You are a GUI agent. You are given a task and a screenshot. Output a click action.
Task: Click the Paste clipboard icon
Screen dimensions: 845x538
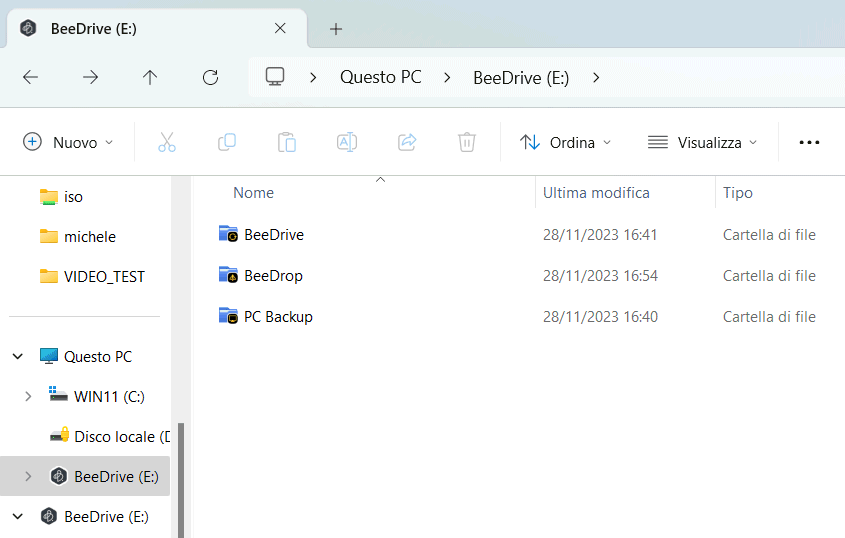pos(287,142)
